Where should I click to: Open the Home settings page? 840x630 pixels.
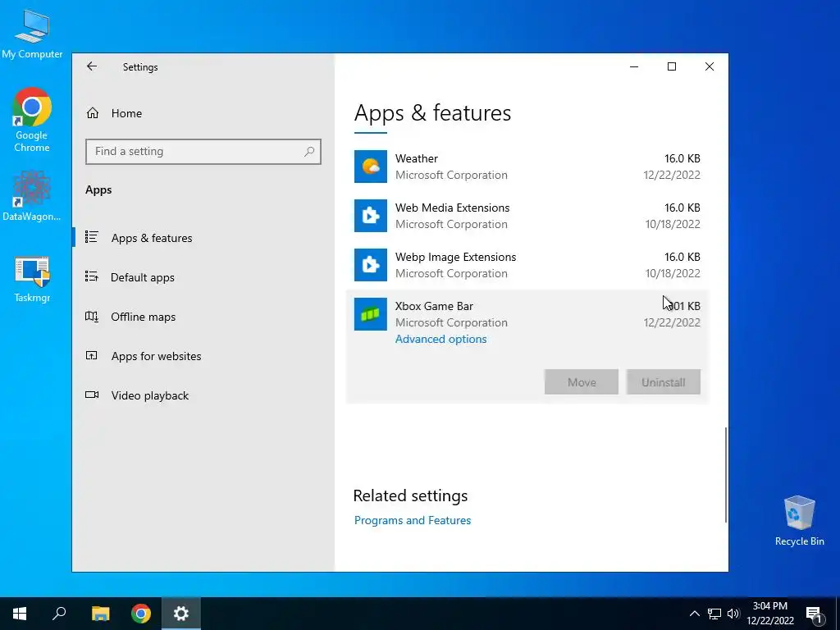(126, 113)
